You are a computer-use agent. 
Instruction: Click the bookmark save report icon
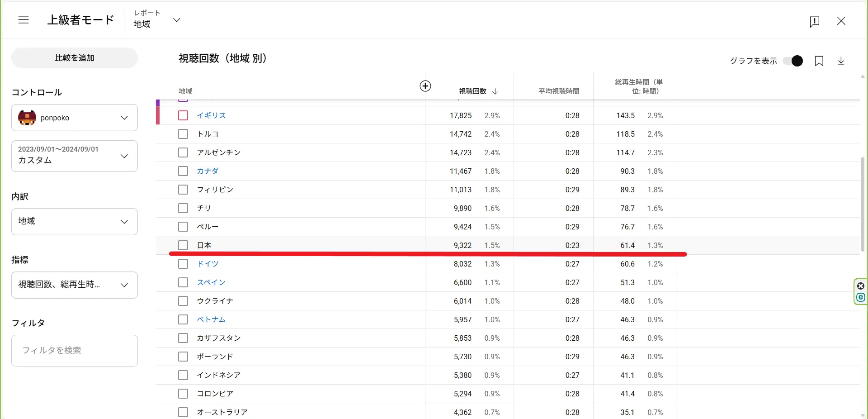[x=819, y=61]
